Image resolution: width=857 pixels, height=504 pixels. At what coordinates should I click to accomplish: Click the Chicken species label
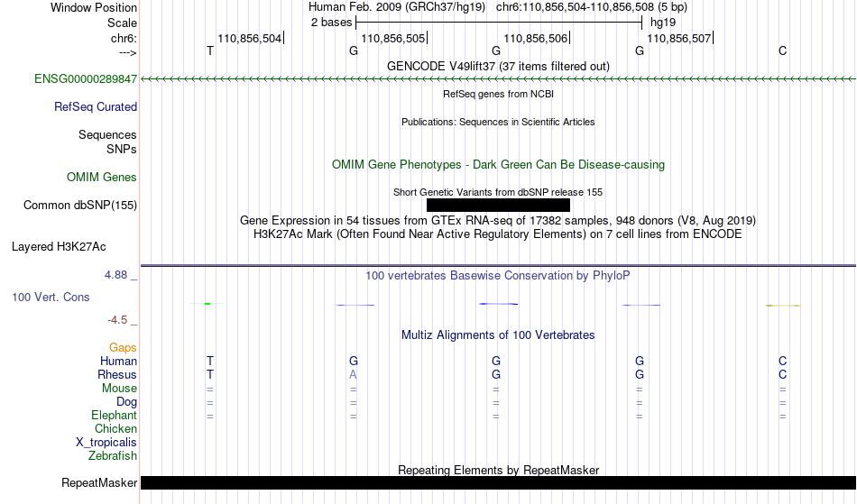pyautogui.click(x=115, y=429)
